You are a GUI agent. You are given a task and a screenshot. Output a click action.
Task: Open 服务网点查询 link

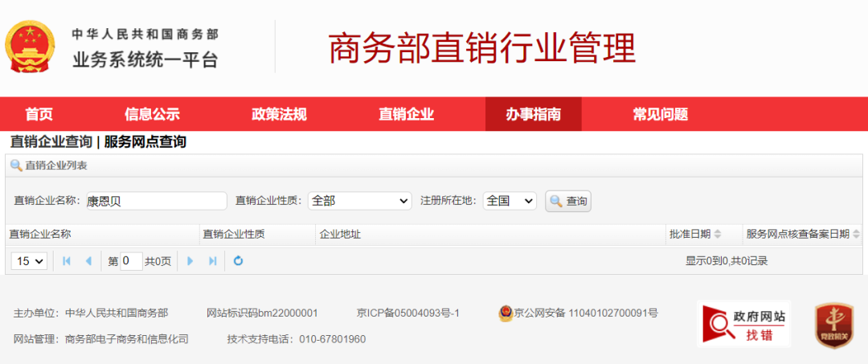[145, 142]
